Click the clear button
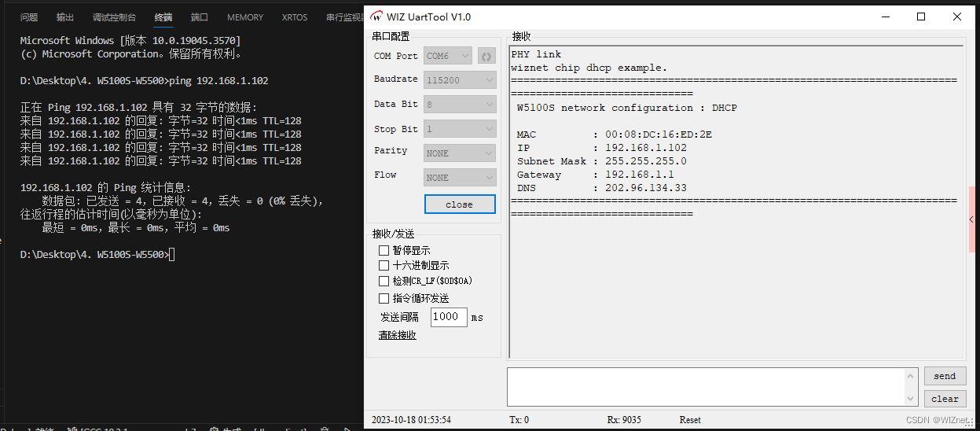This screenshot has height=431, width=980. pos(945,399)
